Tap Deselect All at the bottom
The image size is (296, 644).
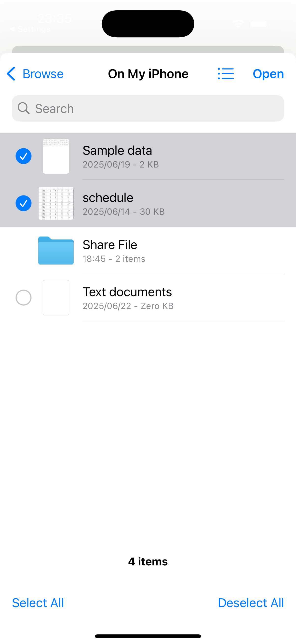[x=251, y=603]
